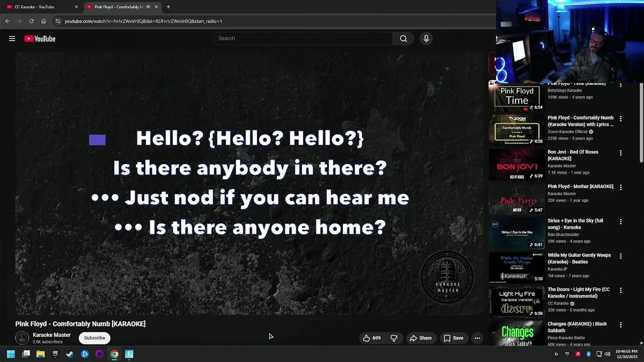Click the BellySings Karaoke channel name

click(565, 90)
